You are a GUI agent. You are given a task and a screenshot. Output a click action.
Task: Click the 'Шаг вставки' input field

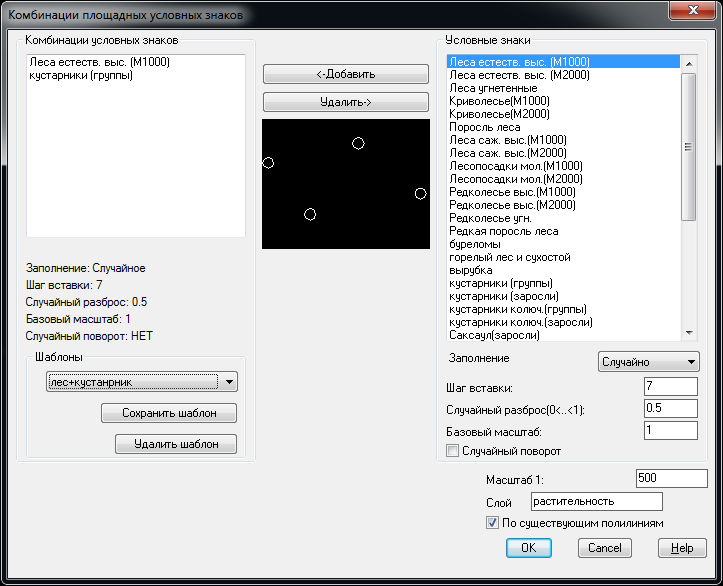click(670, 386)
